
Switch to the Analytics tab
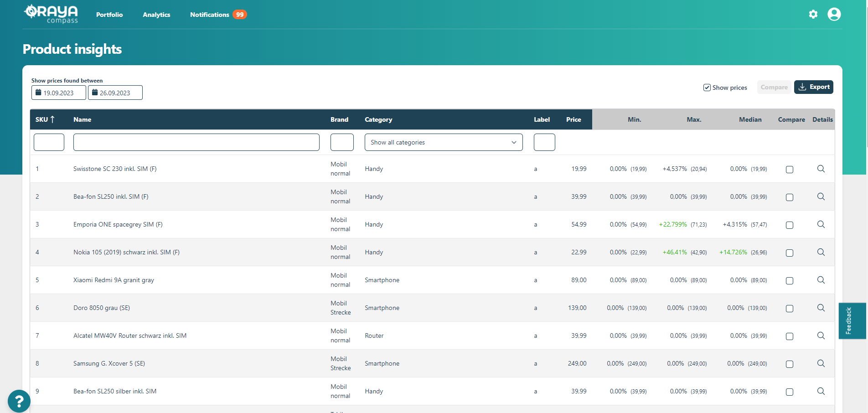tap(156, 14)
